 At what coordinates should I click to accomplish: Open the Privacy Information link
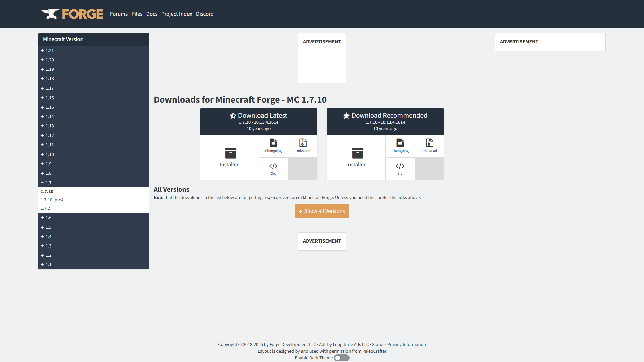click(x=406, y=345)
